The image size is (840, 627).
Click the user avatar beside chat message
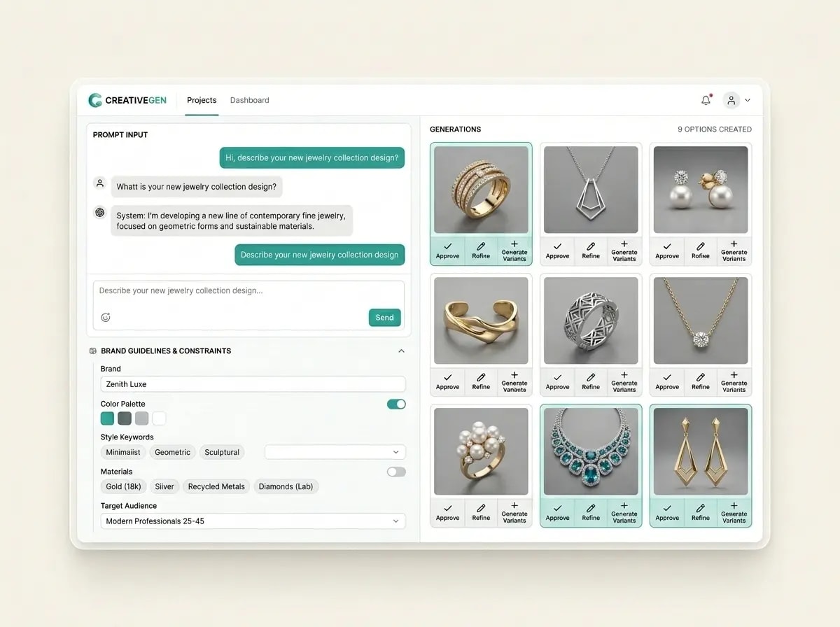tap(100, 183)
